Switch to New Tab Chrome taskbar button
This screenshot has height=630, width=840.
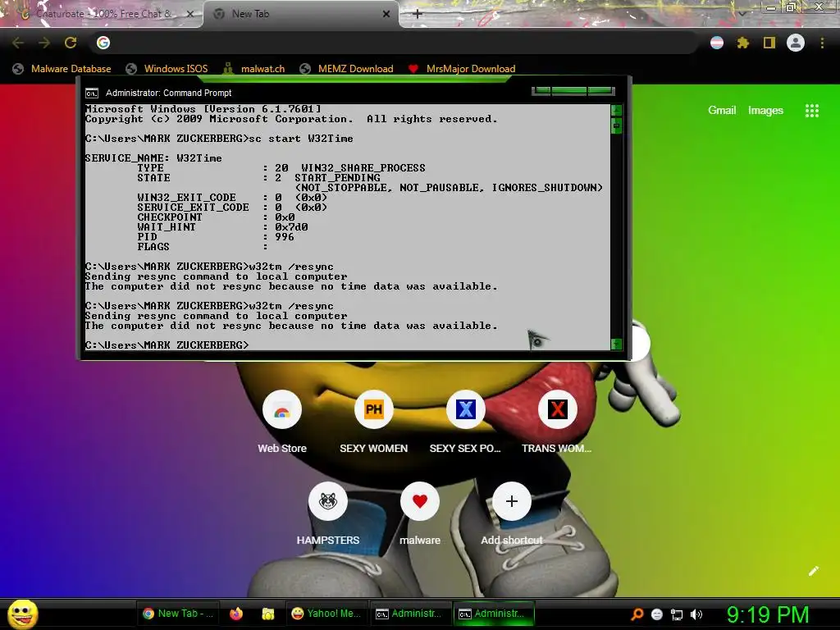tap(178, 614)
